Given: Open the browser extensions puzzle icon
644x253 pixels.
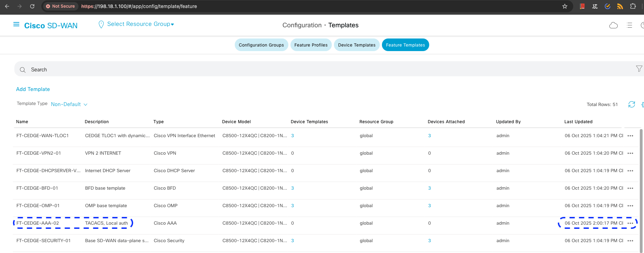Looking at the screenshot, I should click(x=633, y=6).
